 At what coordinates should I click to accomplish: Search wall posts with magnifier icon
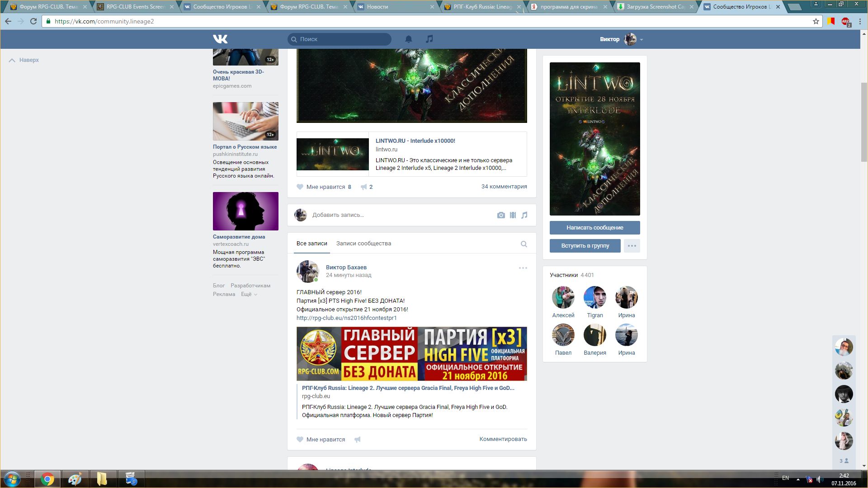(524, 244)
